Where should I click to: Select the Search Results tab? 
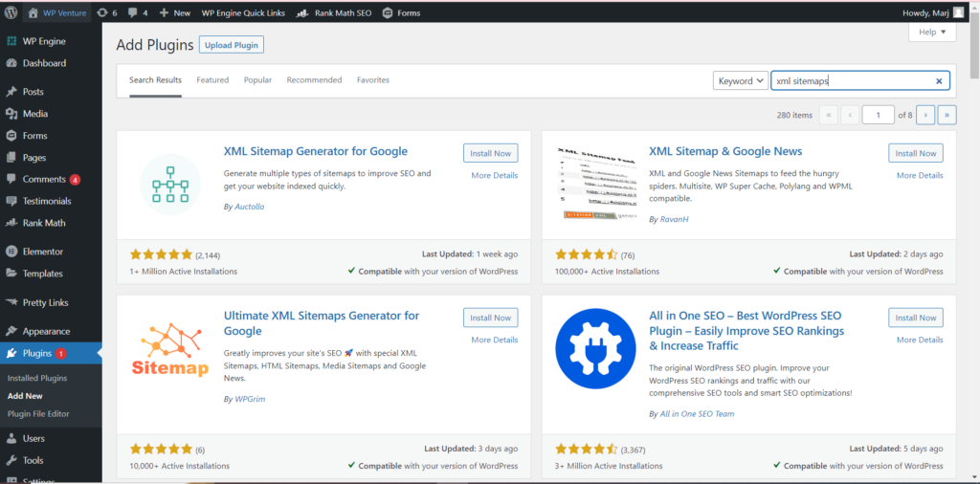coord(156,80)
